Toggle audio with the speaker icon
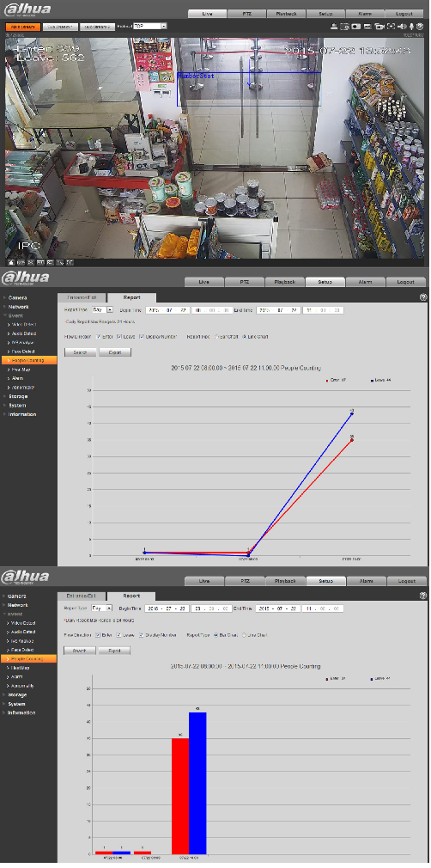431x868 pixels. (x=402, y=26)
